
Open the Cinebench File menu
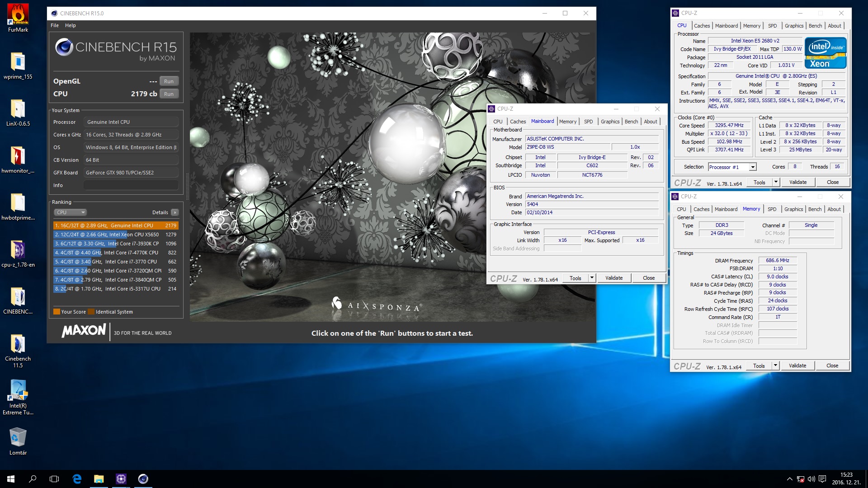(x=55, y=25)
